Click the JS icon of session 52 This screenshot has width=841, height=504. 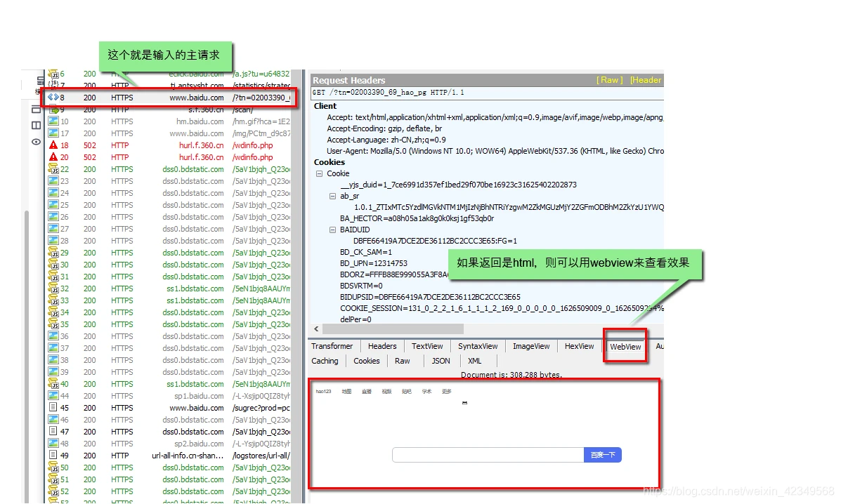[x=53, y=491]
